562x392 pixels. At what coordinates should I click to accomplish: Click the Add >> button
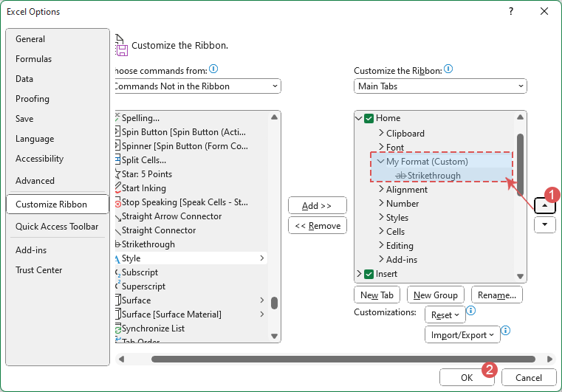(x=317, y=205)
